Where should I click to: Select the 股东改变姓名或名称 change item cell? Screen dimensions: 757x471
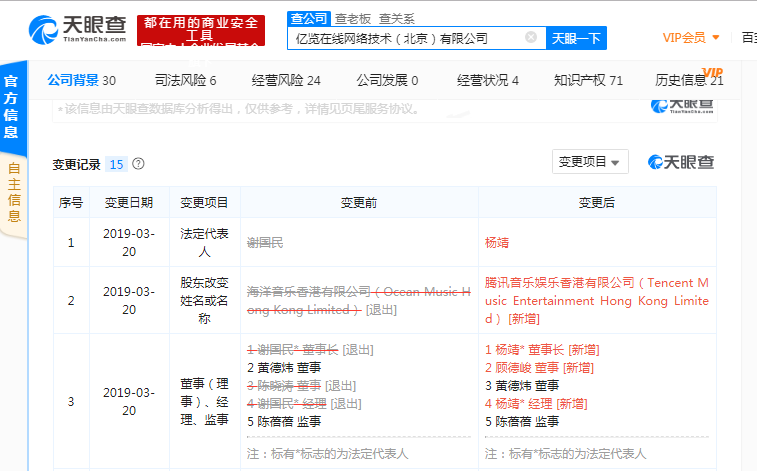[x=204, y=300]
